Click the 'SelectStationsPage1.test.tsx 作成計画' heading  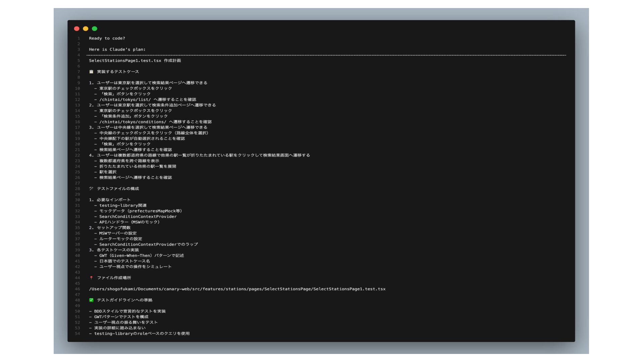point(135,61)
